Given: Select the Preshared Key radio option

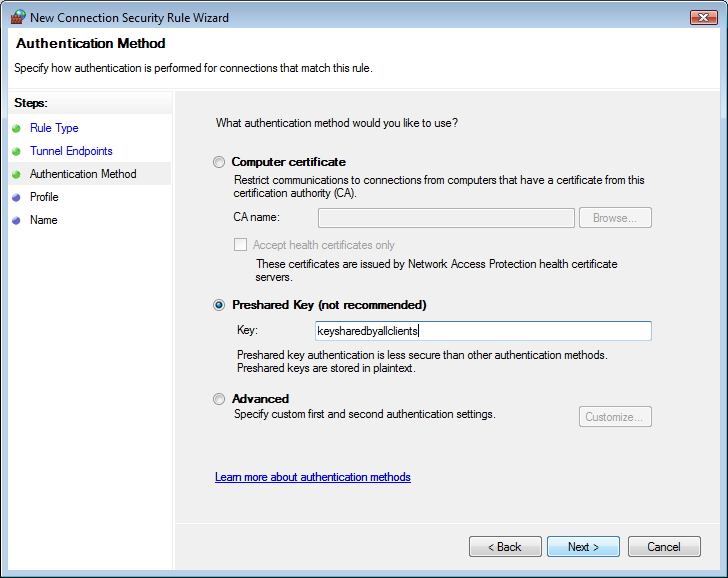Looking at the screenshot, I should click(219, 305).
